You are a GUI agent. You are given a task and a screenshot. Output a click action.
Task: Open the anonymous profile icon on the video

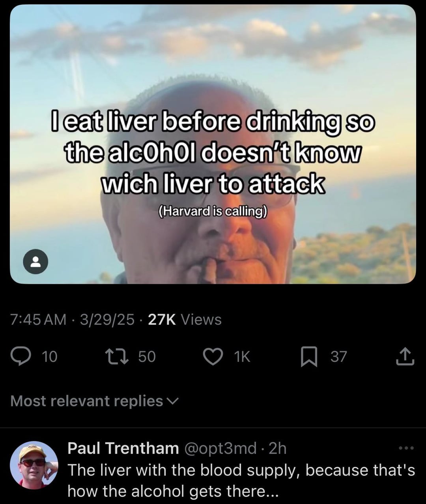point(36,261)
